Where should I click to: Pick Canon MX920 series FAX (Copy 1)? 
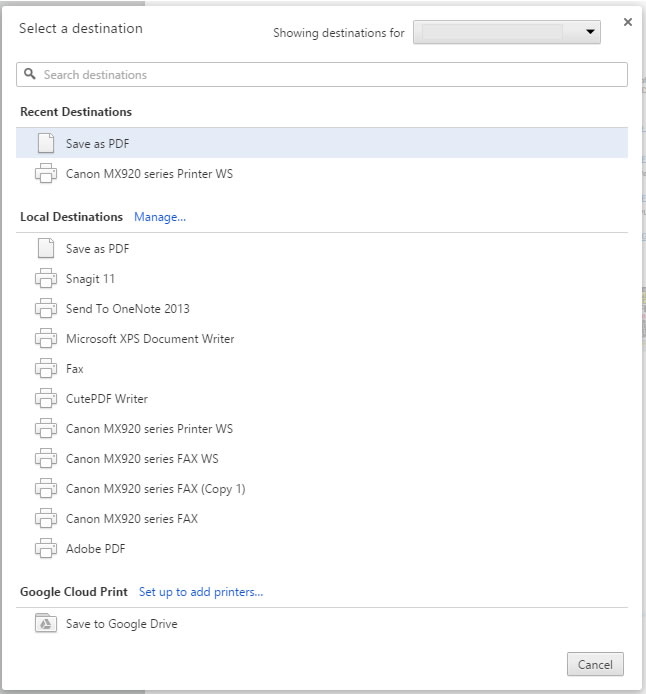pos(322,489)
